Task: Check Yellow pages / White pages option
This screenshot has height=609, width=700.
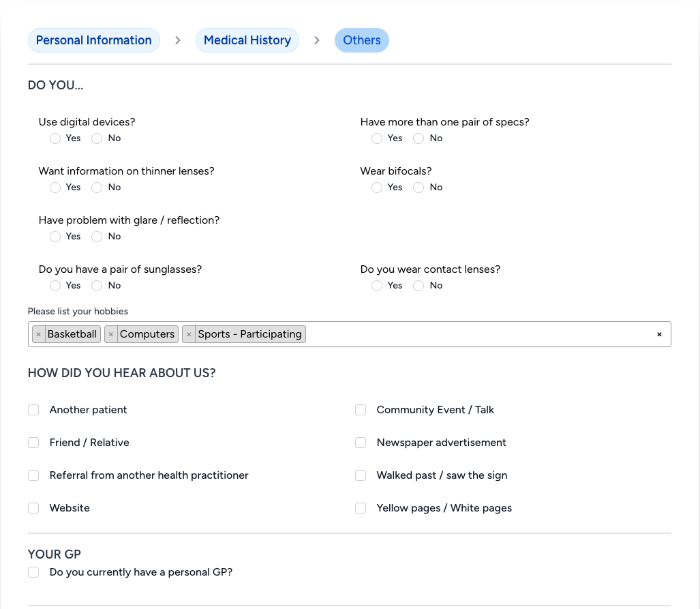Action: (x=360, y=508)
